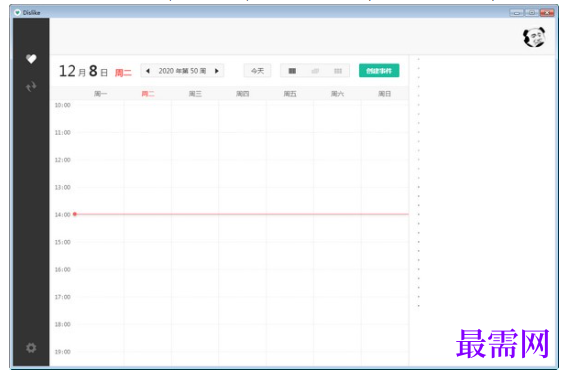This screenshot has height=375, width=568.
Task: Click the 14:00 time label
Action: pyautogui.click(x=62, y=214)
